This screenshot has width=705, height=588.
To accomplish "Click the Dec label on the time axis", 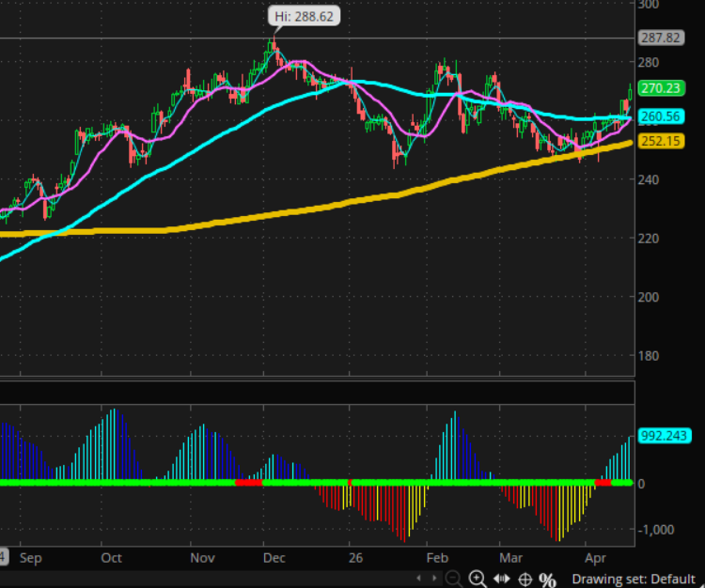I will [x=274, y=558].
